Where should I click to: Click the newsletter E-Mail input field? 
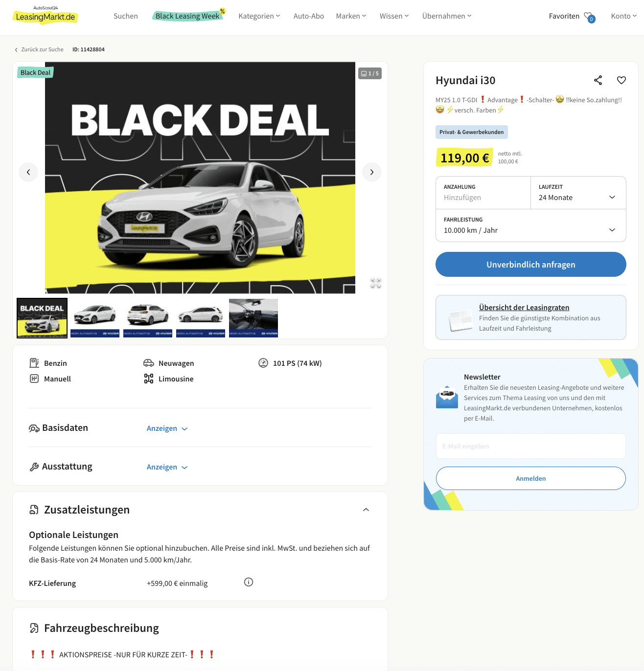coord(531,446)
